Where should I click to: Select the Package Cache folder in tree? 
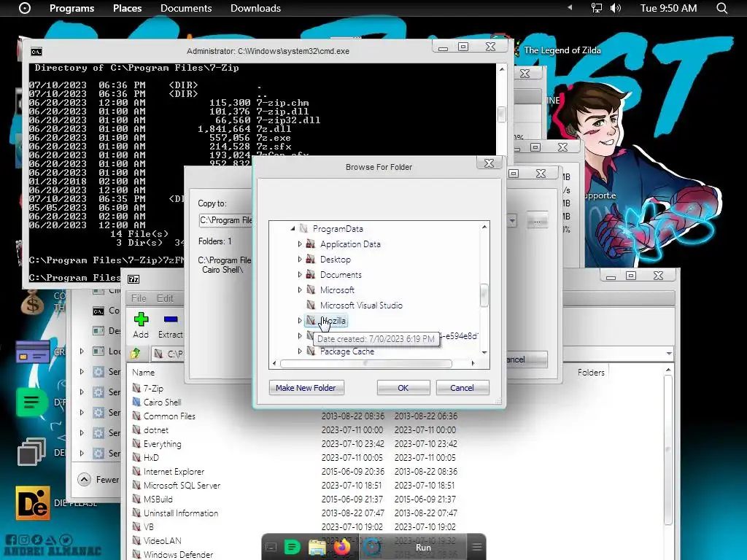click(x=347, y=351)
